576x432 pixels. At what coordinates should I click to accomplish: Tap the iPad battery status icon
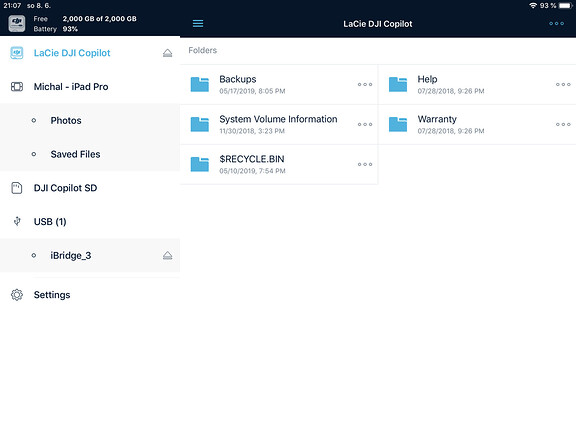(x=566, y=6)
